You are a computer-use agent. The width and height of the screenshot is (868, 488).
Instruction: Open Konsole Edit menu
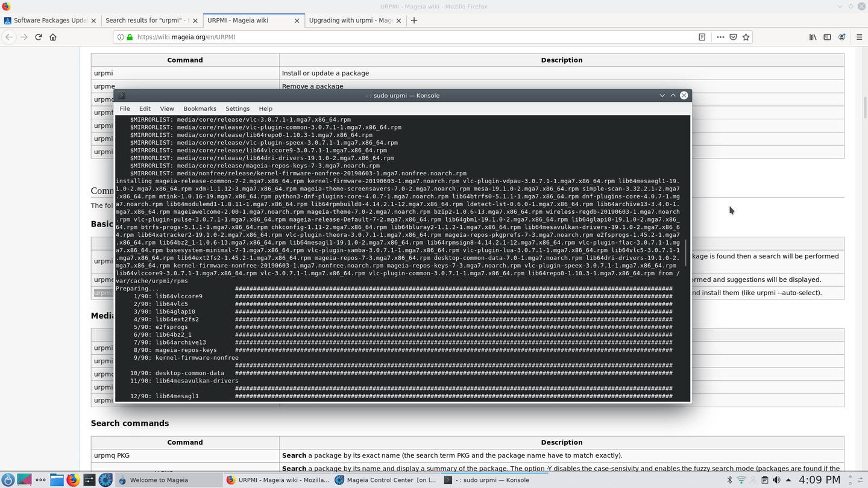pos(145,108)
